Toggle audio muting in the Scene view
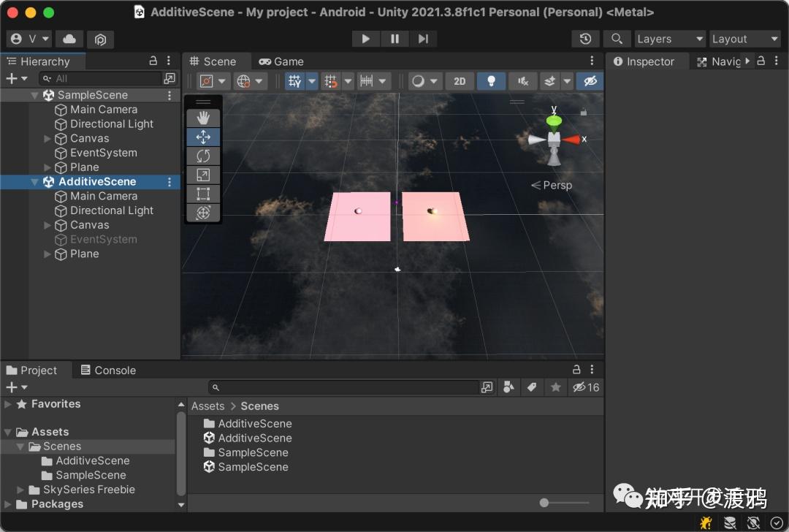Viewport: 789px width, 532px height. click(522, 81)
